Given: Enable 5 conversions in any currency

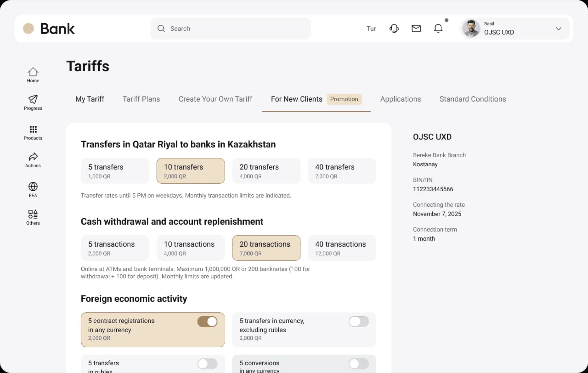Looking at the screenshot, I should [359, 364].
